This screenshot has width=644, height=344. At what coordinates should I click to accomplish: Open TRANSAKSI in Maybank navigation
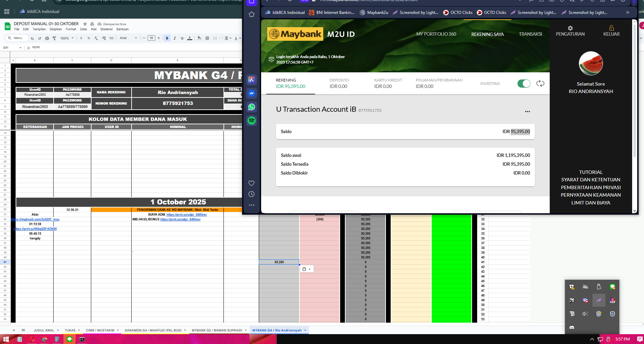[530, 34]
